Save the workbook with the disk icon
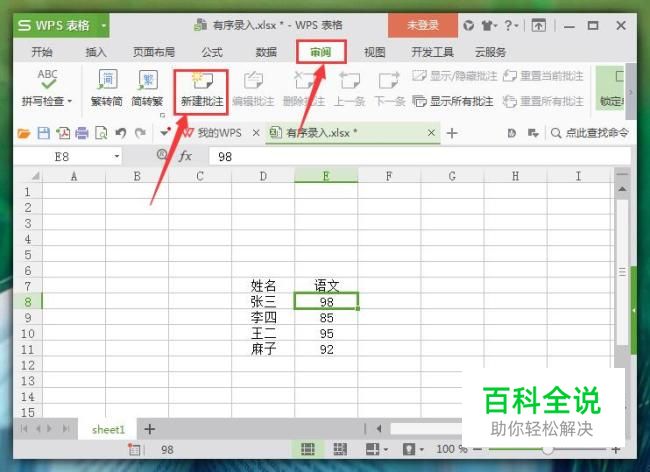Screen dimensions: 650x472 (44, 133)
